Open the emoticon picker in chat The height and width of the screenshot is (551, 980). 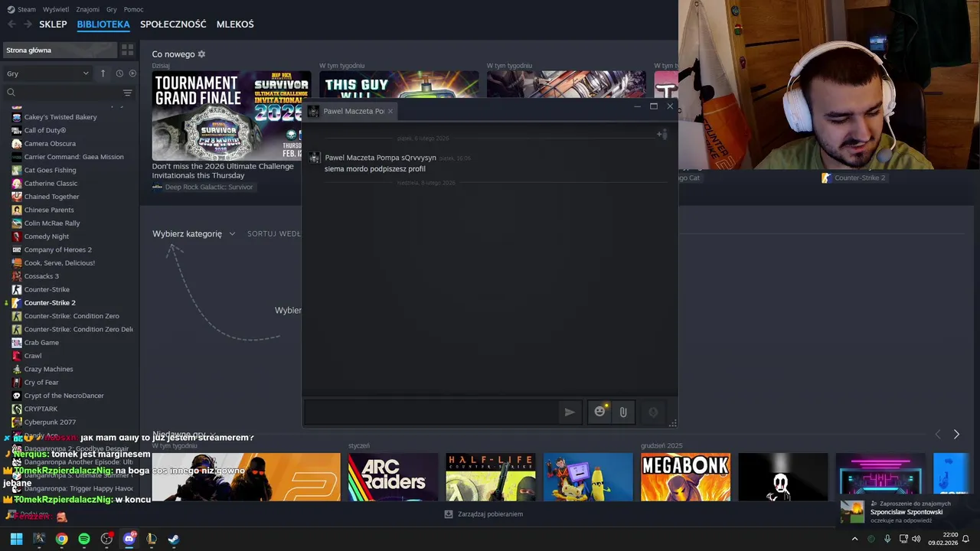click(600, 412)
